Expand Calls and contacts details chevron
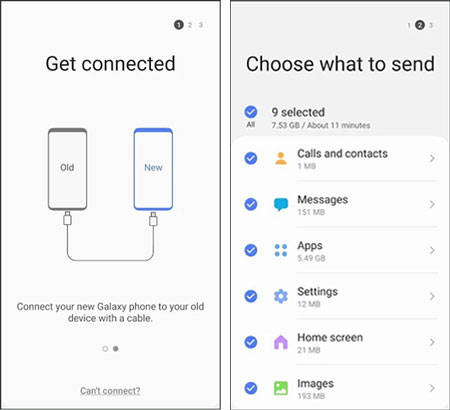Viewport: 450px width, 410px height. [432, 158]
